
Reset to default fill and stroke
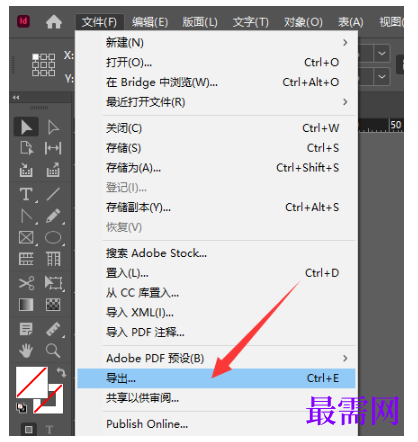coord(22,407)
